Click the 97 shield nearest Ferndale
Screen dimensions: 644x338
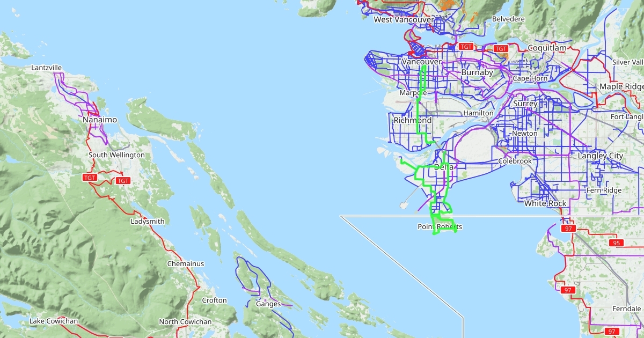tap(610, 332)
